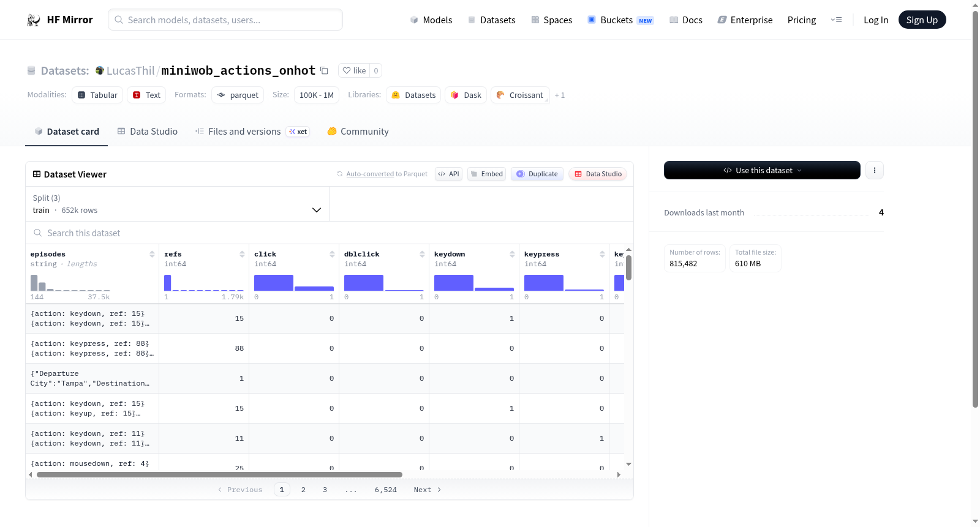Viewport: 980px width, 527px height.
Task: Expand the extra navigation menu icon
Action: (836, 20)
